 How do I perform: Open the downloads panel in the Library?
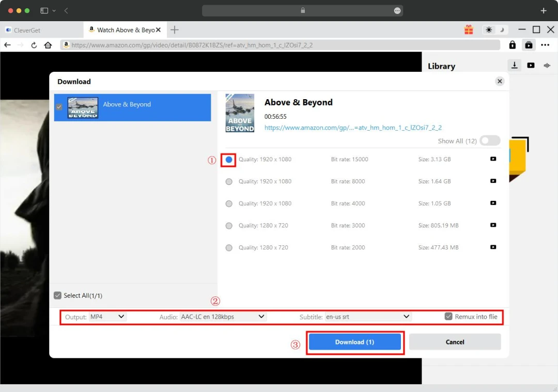[x=515, y=65]
